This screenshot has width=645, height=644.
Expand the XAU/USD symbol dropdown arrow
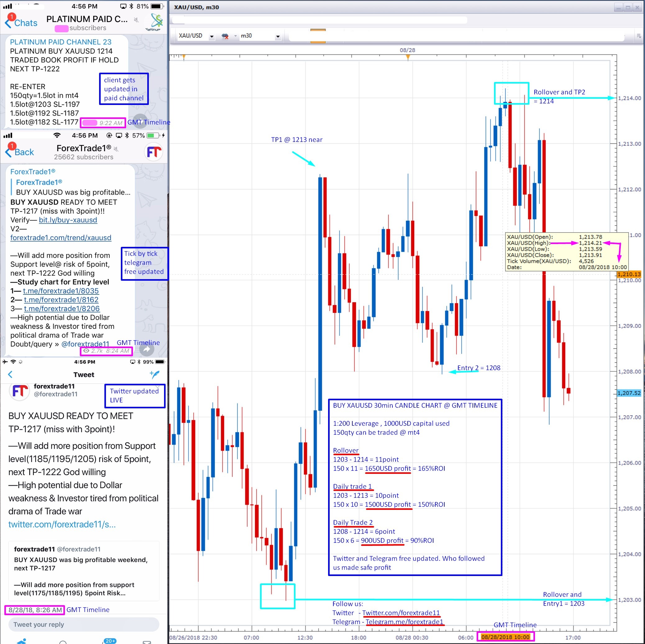click(x=212, y=37)
